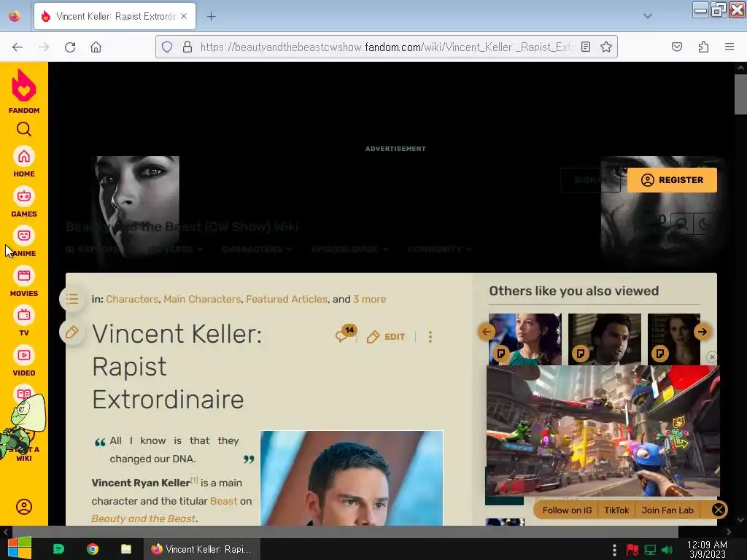Screen dimensions: 747x560
Task: Show the article table of contents
Action: 72,299
